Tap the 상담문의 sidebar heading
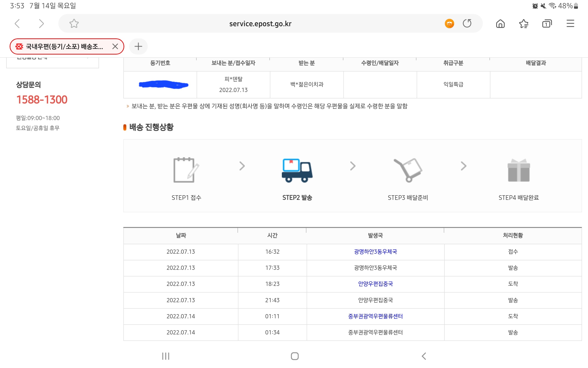The height and width of the screenshot is (368, 588). pyautogui.click(x=28, y=84)
